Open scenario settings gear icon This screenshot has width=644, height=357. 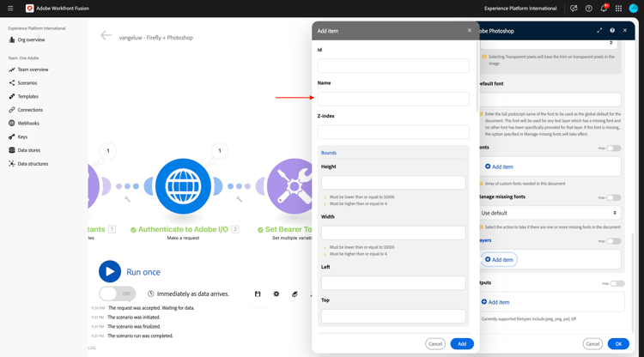(x=276, y=293)
